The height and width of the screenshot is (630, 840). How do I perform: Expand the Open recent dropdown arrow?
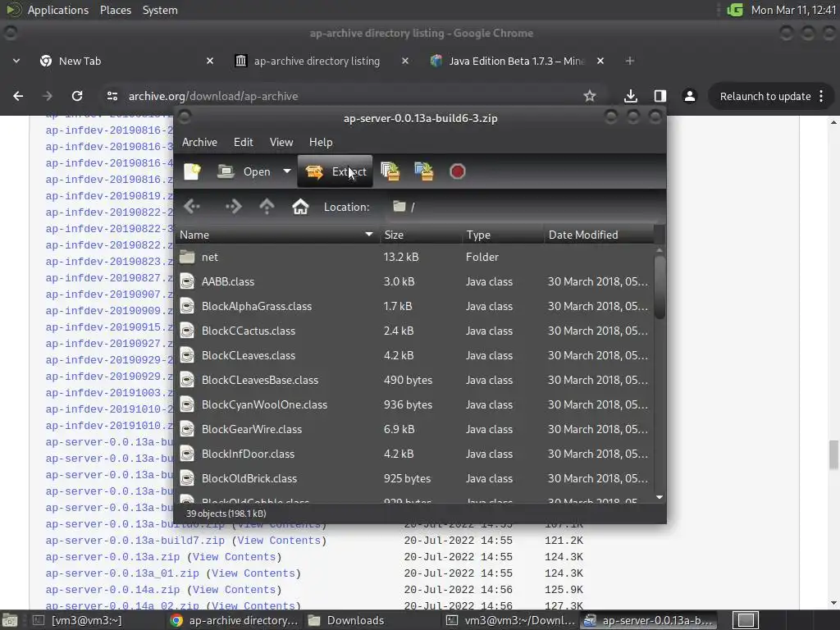coord(287,171)
